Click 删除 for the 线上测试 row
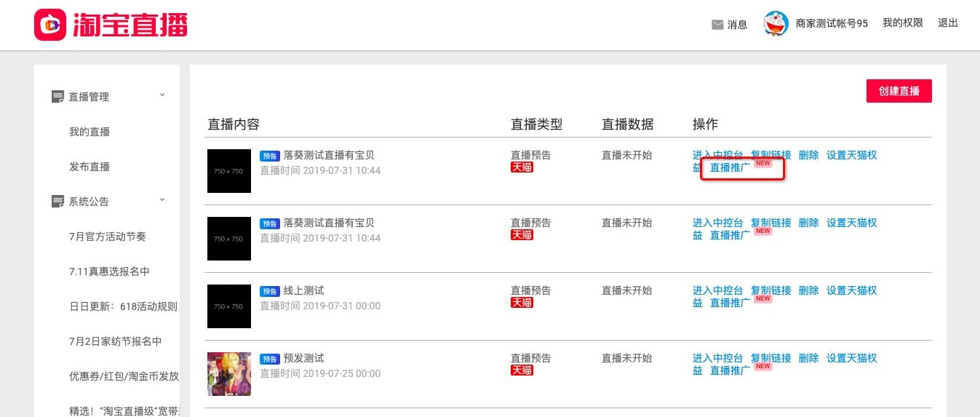The width and height of the screenshot is (980, 417). pyautogui.click(x=808, y=290)
